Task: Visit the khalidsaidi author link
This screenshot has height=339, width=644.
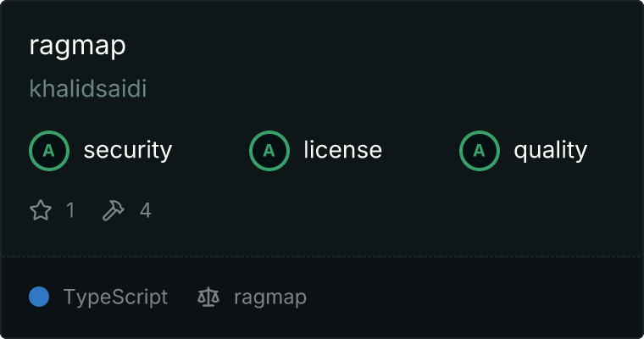Action: 88,88
